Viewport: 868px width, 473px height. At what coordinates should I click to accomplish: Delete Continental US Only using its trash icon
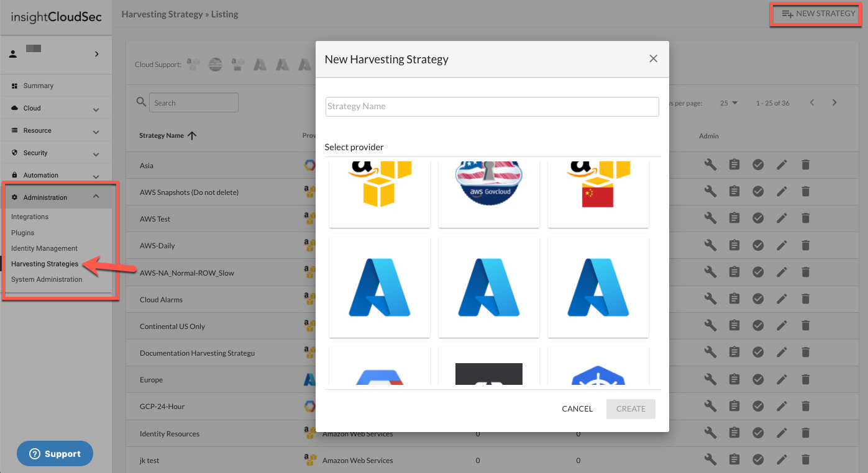coord(805,325)
